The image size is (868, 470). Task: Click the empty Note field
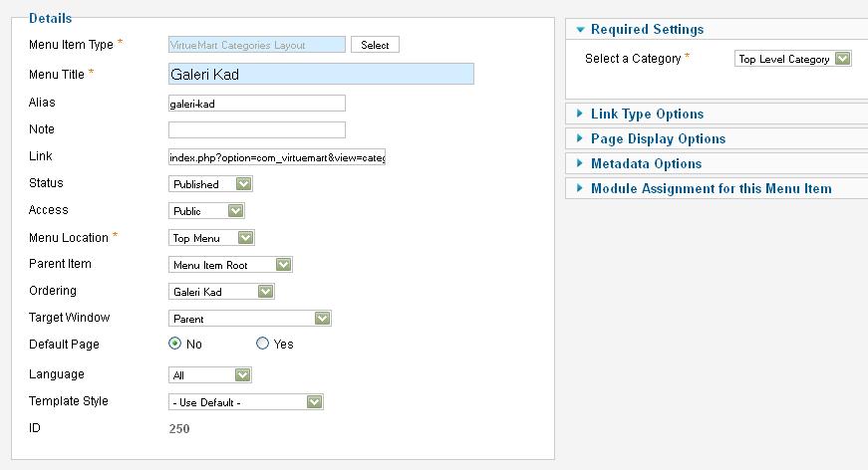point(257,129)
